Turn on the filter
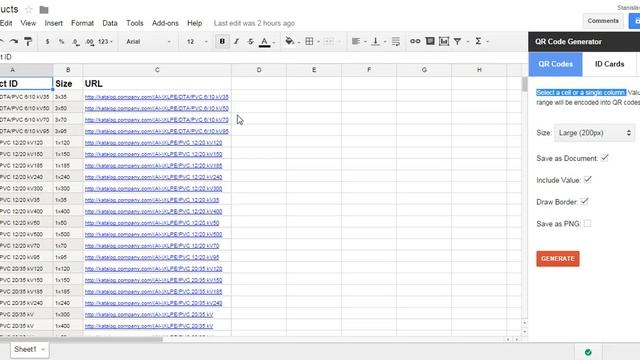This screenshot has width=640, height=360. 458,41
